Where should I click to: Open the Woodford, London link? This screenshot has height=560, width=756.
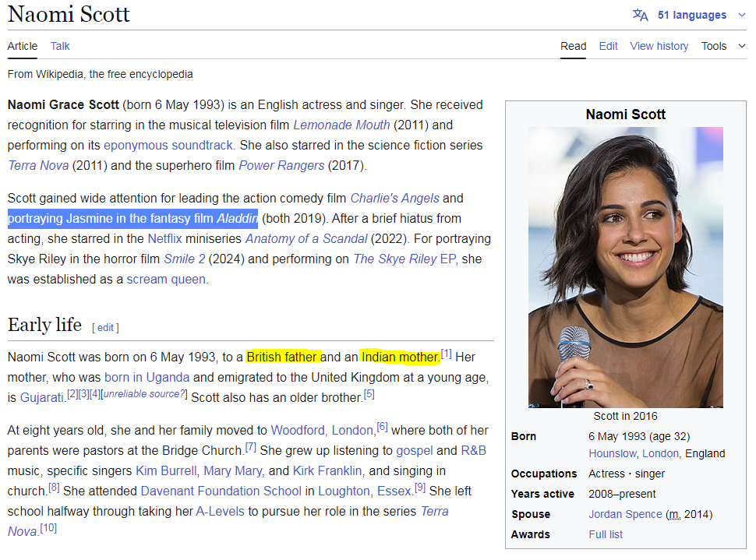(322, 430)
